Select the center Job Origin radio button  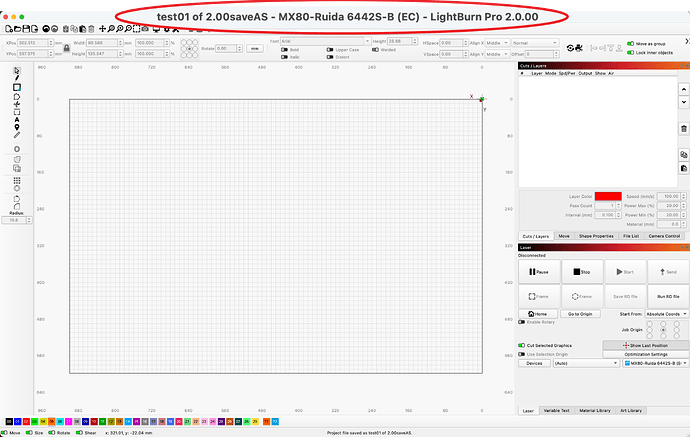pos(663,330)
